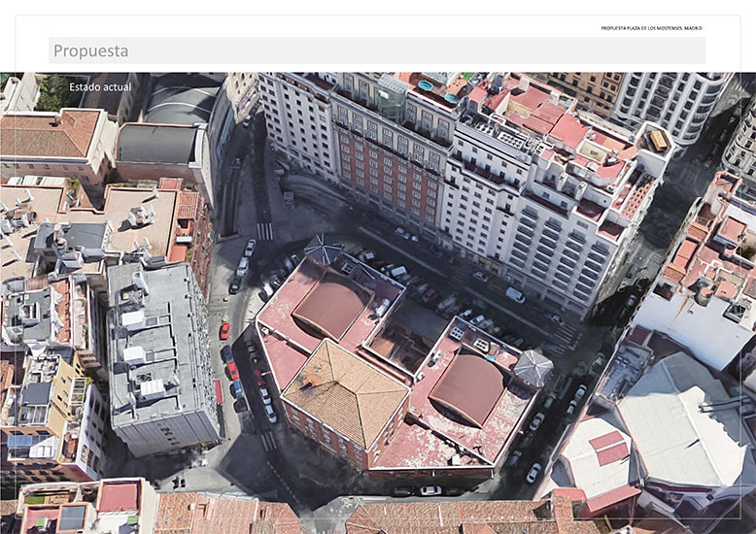Select the "Estado actual" image label
This screenshot has width=756, height=534.
tap(100, 87)
